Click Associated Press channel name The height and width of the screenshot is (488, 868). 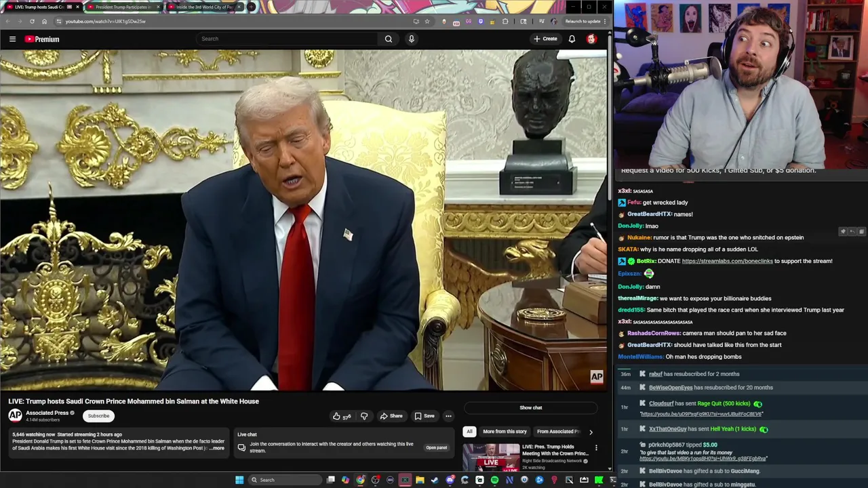pos(47,413)
